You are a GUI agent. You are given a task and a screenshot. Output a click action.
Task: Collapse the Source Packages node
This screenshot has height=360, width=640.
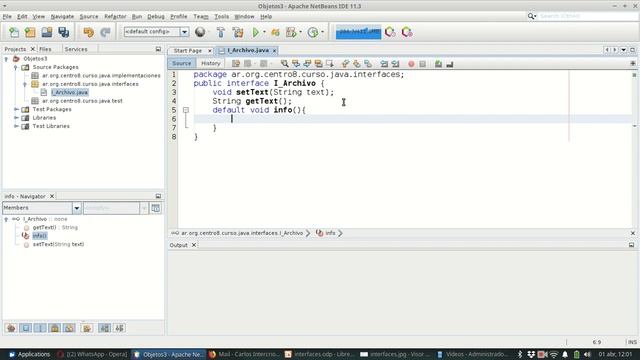[x=16, y=67]
